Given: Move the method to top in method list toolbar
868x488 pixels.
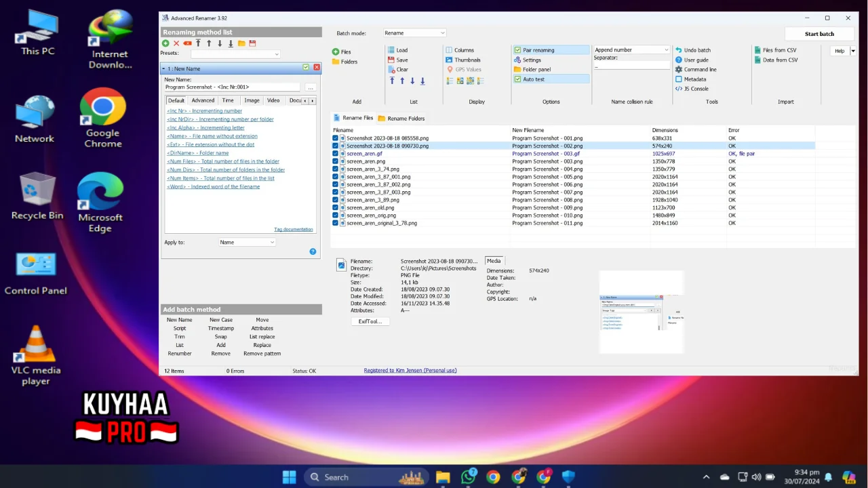Looking at the screenshot, I should tap(198, 43).
